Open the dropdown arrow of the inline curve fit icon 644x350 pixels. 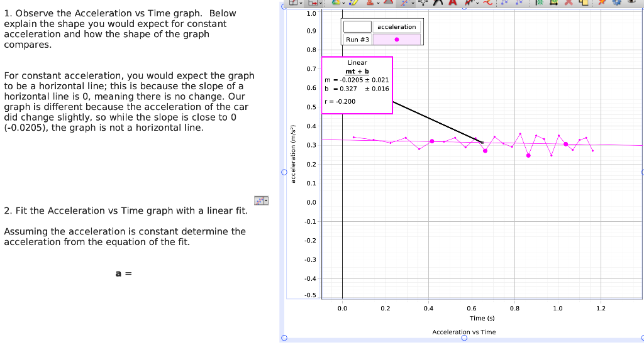267,200
